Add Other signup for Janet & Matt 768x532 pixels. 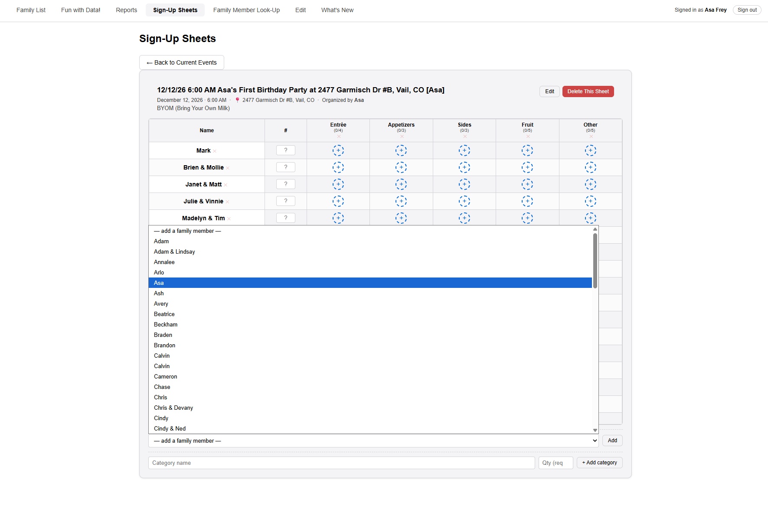[591, 184]
